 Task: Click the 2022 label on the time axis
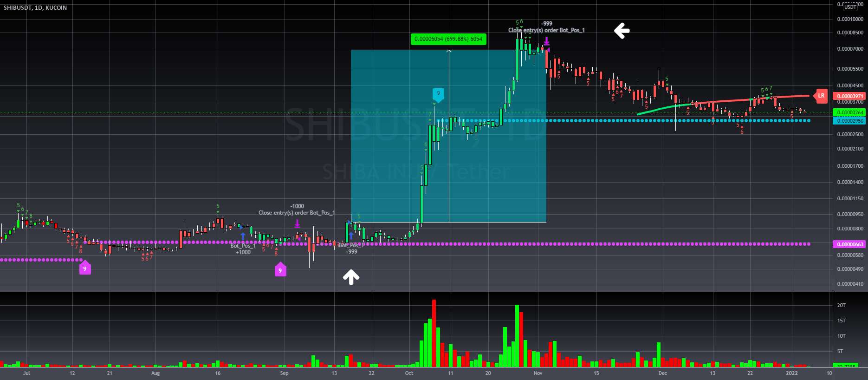click(792, 373)
